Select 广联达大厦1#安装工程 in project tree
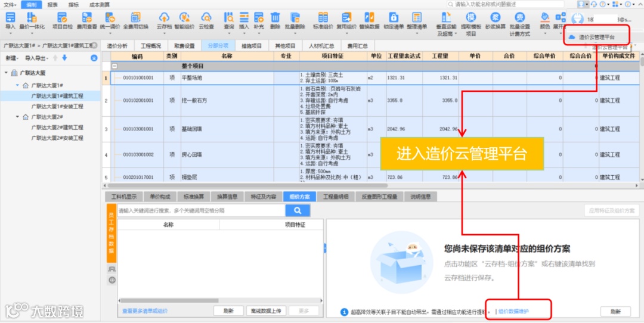Viewport: 644px width, 323px height. coord(57,106)
